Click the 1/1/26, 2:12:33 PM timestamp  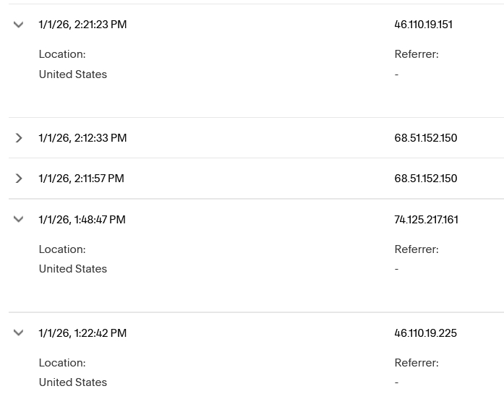[x=82, y=138]
